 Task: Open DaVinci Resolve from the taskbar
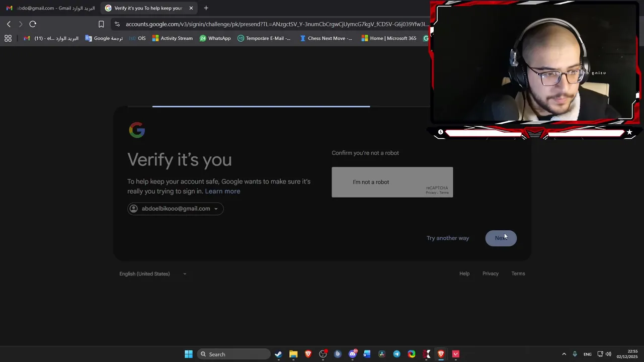click(382, 354)
